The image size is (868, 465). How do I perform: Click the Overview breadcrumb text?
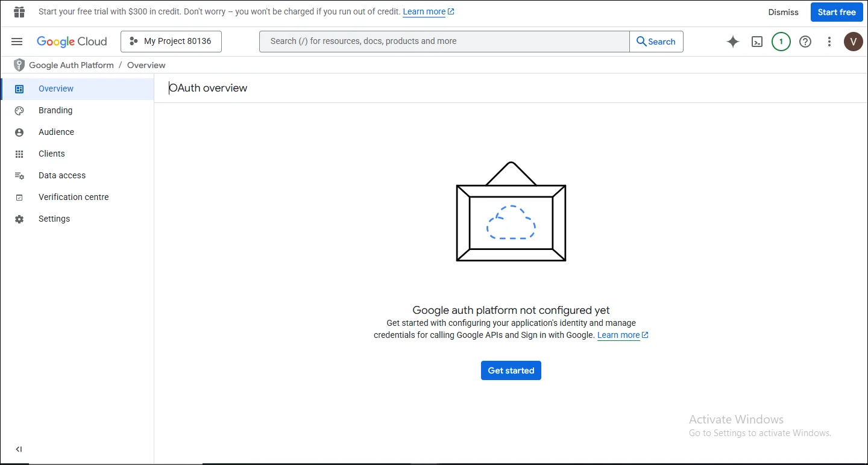pyautogui.click(x=146, y=65)
